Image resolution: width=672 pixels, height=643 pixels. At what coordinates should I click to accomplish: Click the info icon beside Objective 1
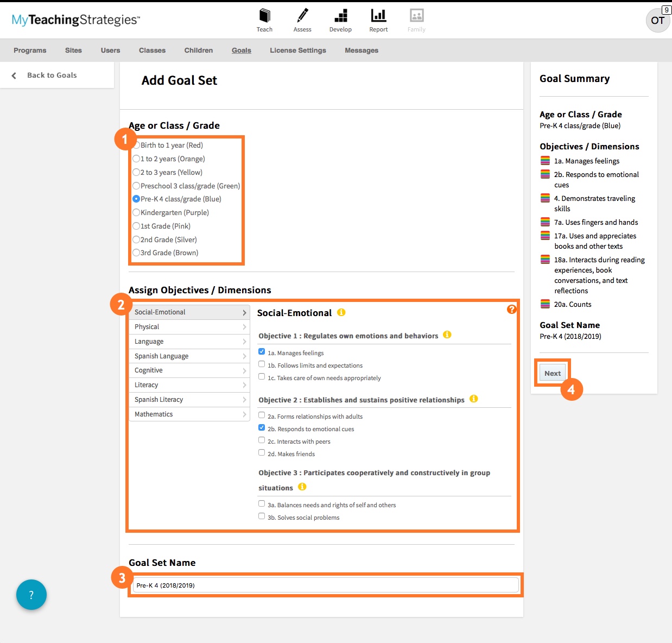(x=447, y=335)
